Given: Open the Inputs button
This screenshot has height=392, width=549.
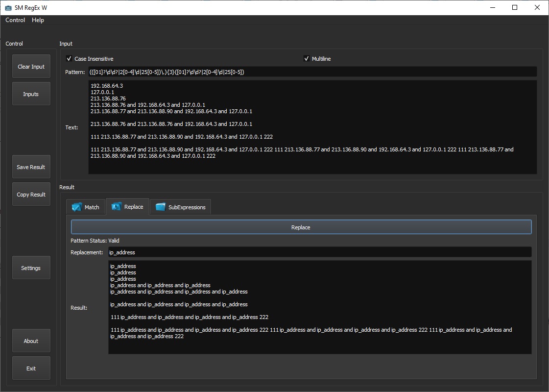Looking at the screenshot, I should click(x=31, y=94).
